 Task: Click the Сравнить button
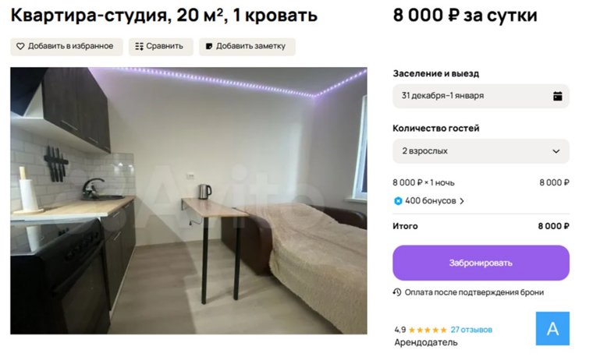click(161, 47)
